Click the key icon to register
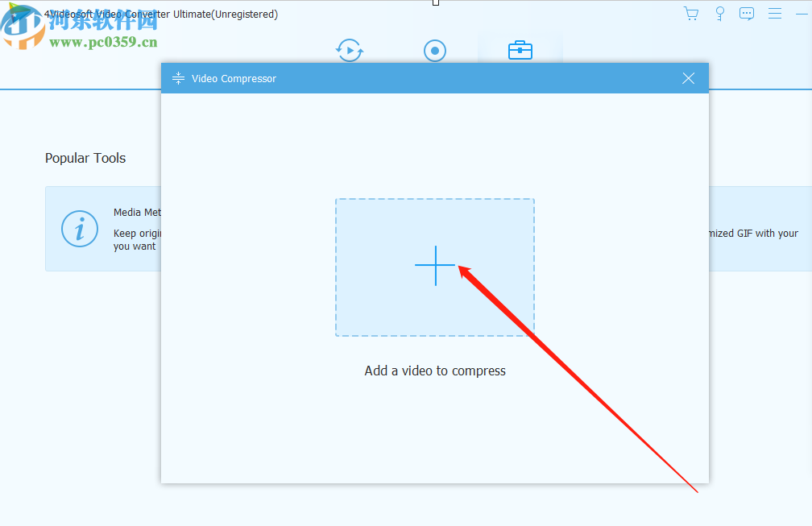Image resolution: width=812 pixels, height=526 pixels. pyautogui.click(x=719, y=13)
